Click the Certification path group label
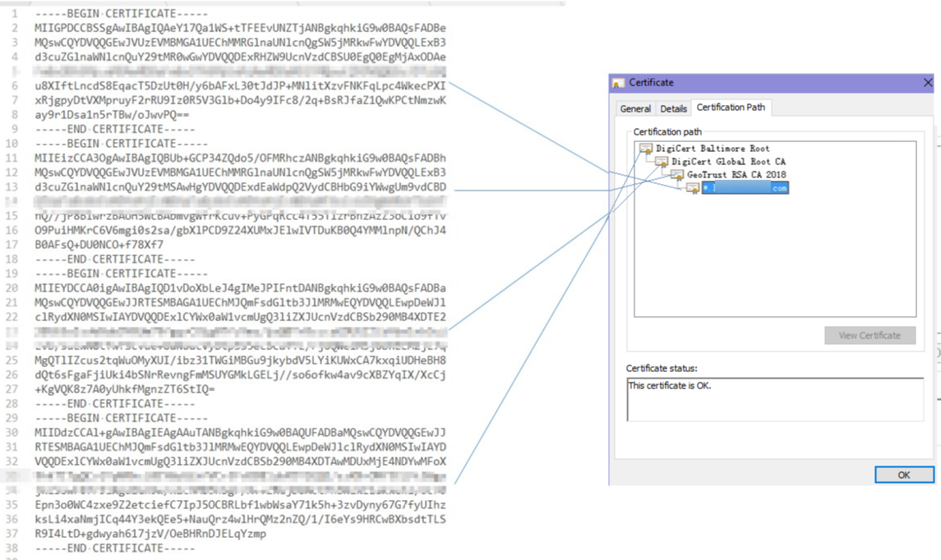 [667, 131]
